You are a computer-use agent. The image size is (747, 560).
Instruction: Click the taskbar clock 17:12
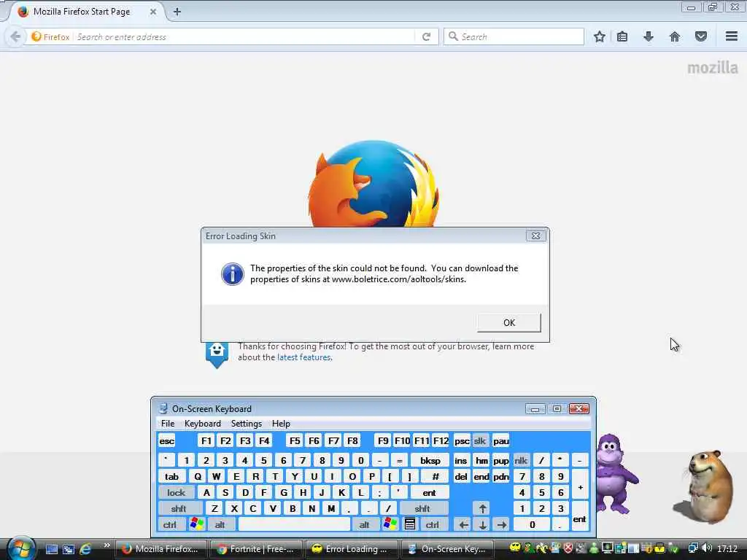727,548
